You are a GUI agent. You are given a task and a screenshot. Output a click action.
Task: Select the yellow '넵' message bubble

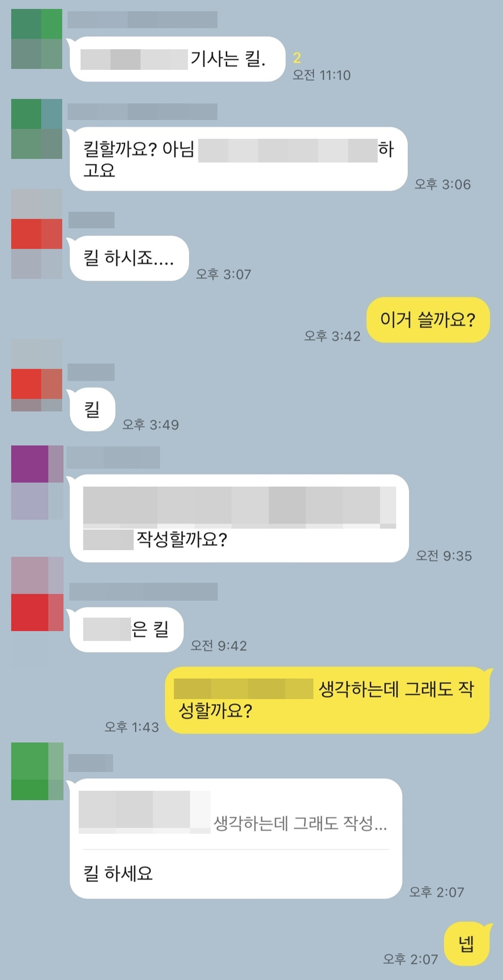click(x=466, y=944)
